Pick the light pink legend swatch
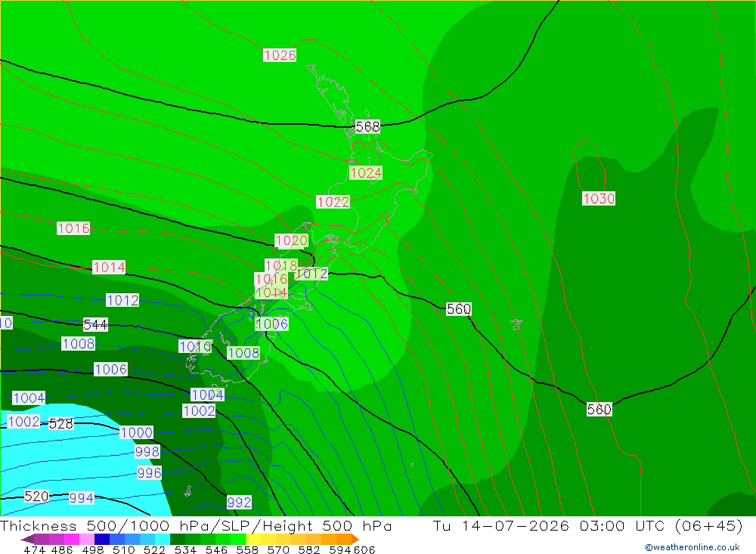Viewport: 756px width, 554px height. pos(87,539)
